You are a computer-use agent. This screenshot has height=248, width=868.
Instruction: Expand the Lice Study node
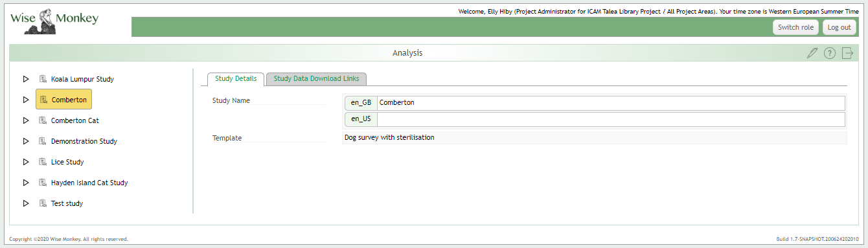(26, 162)
